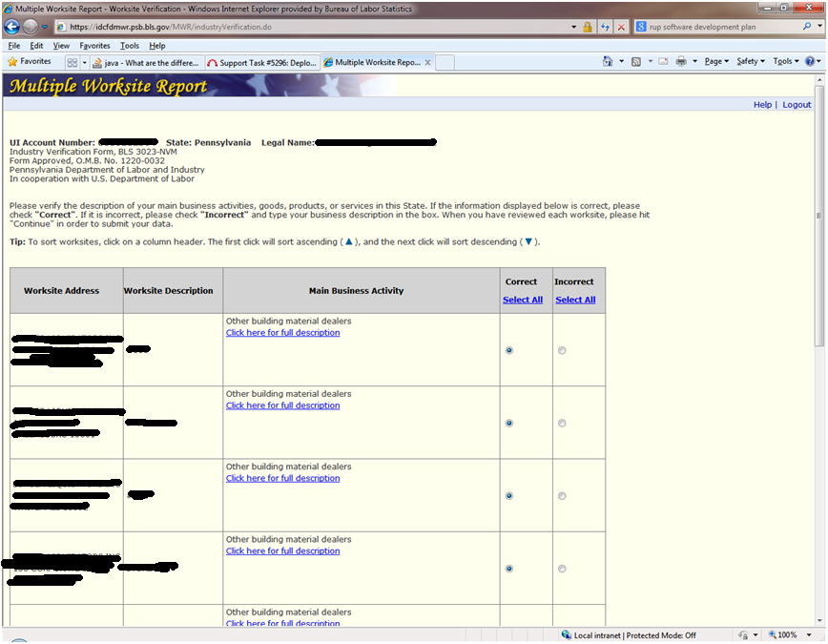Click the blue Help question mark icon
The width and height of the screenshot is (828, 644).
[x=810, y=61]
